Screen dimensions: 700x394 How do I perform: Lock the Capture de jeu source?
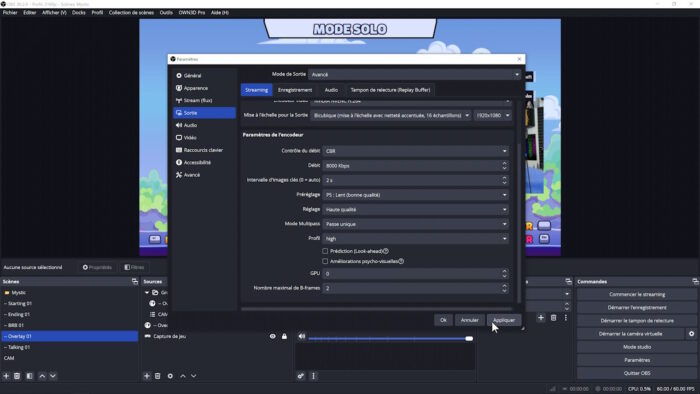click(284, 336)
